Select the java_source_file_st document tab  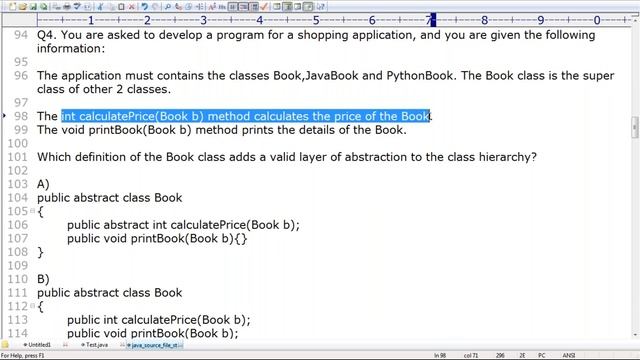tap(154, 345)
